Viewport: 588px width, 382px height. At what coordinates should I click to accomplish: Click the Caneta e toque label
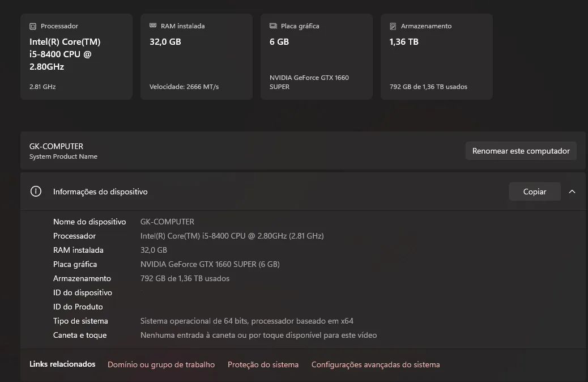[80, 335]
